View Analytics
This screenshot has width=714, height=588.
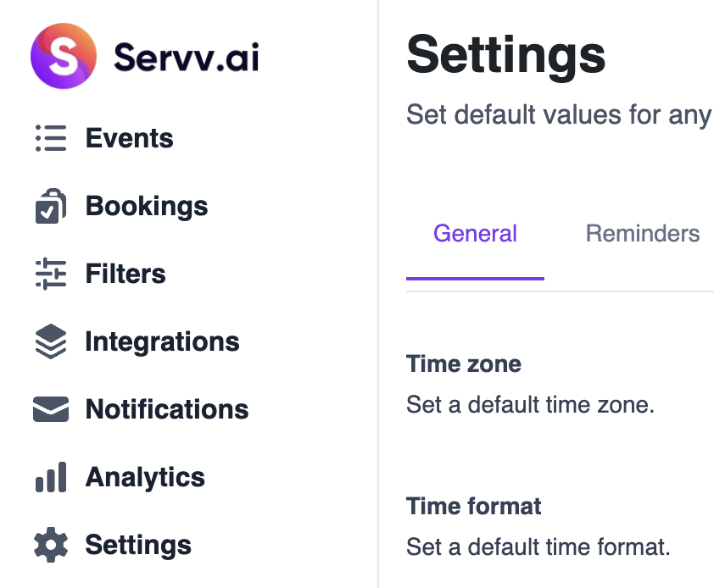coord(144,476)
